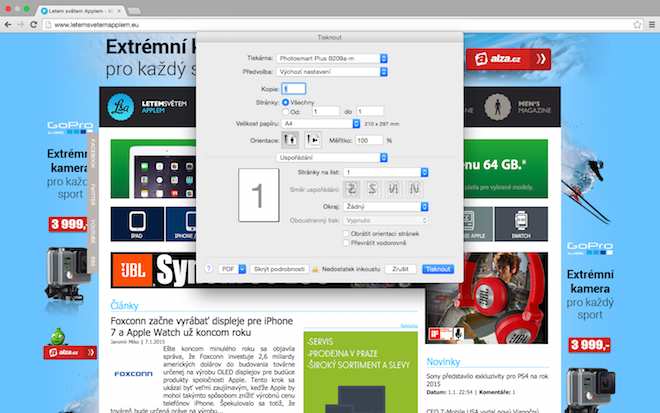Open the Předvolba presets dropdown

[x=332, y=72]
